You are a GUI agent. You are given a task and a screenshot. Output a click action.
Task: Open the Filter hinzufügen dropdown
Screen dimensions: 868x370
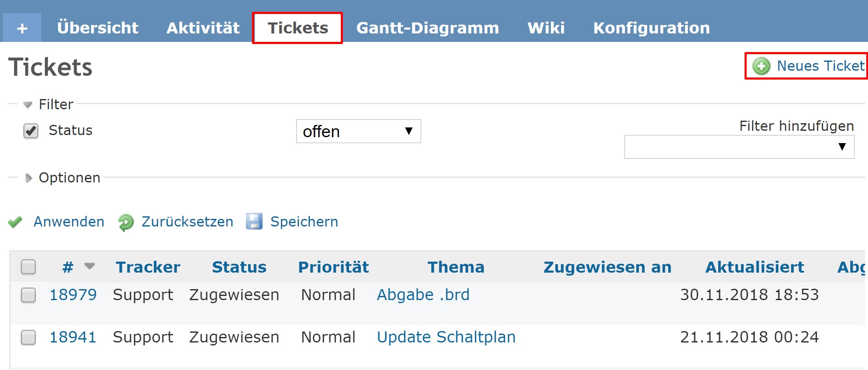click(x=739, y=147)
